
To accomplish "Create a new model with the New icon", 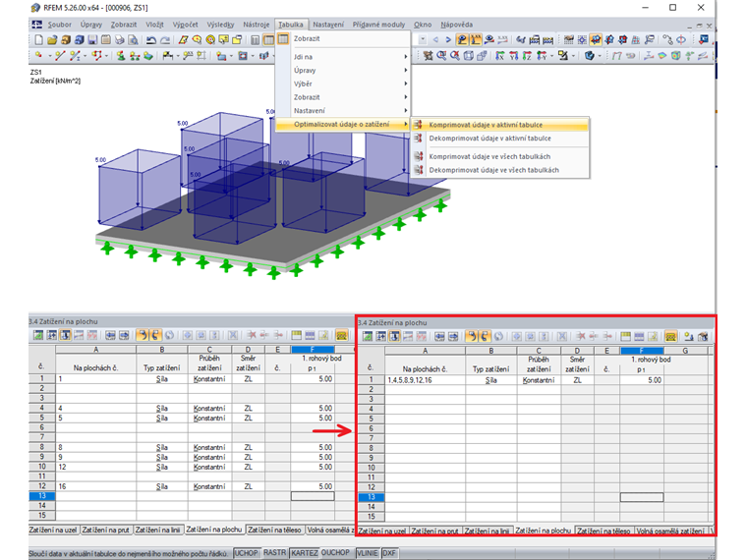I will coord(38,40).
